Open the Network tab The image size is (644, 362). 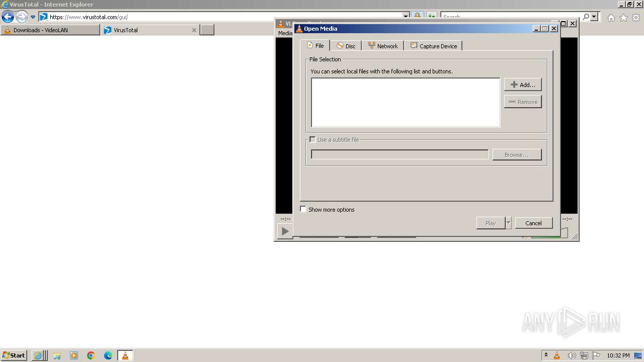[383, 46]
